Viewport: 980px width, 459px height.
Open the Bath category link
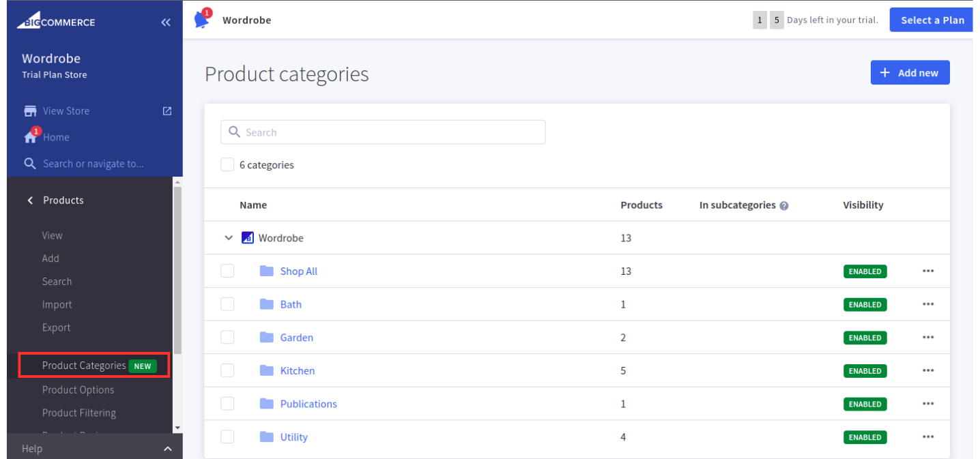[291, 304]
